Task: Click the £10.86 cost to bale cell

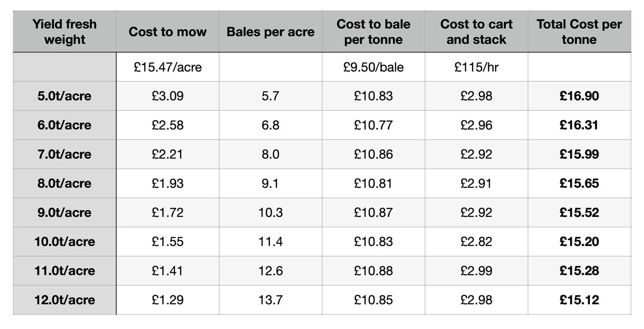Action: [373, 154]
